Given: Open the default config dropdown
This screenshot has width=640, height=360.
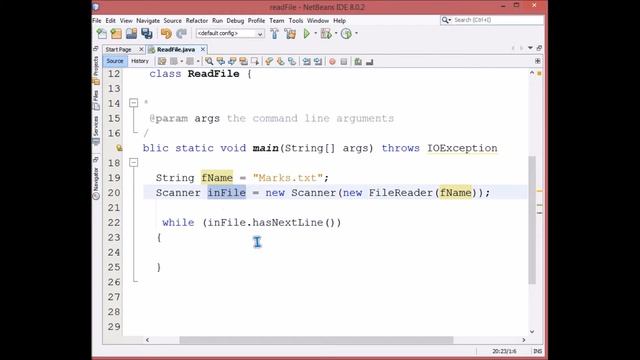Looking at the screenshot, I should [230, 33].
